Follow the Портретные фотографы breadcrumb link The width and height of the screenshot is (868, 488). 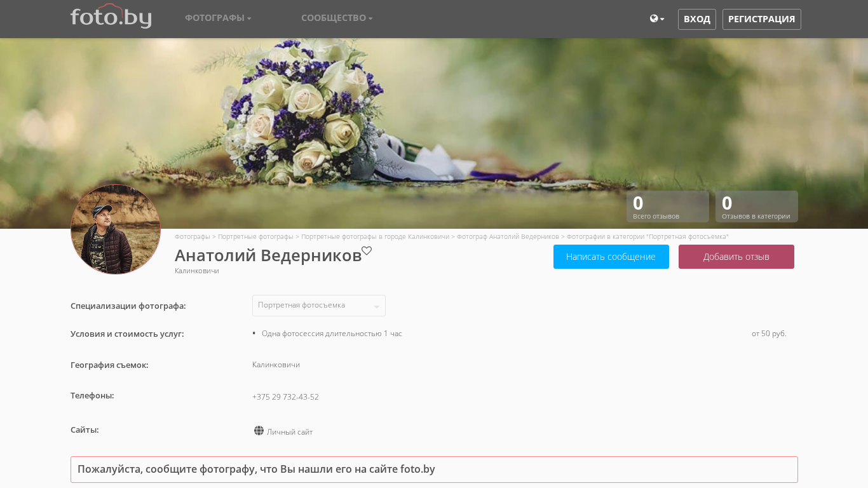[255, 236]
